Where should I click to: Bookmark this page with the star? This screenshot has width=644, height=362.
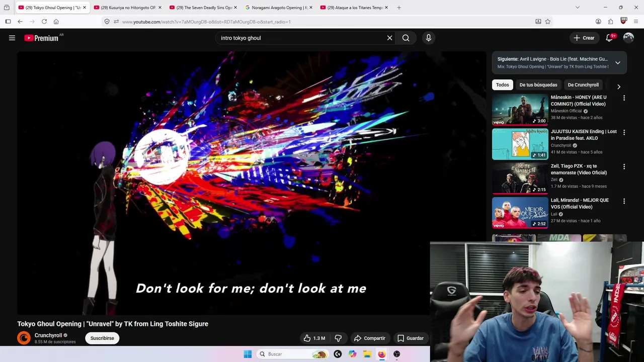[x=548, y=22]
